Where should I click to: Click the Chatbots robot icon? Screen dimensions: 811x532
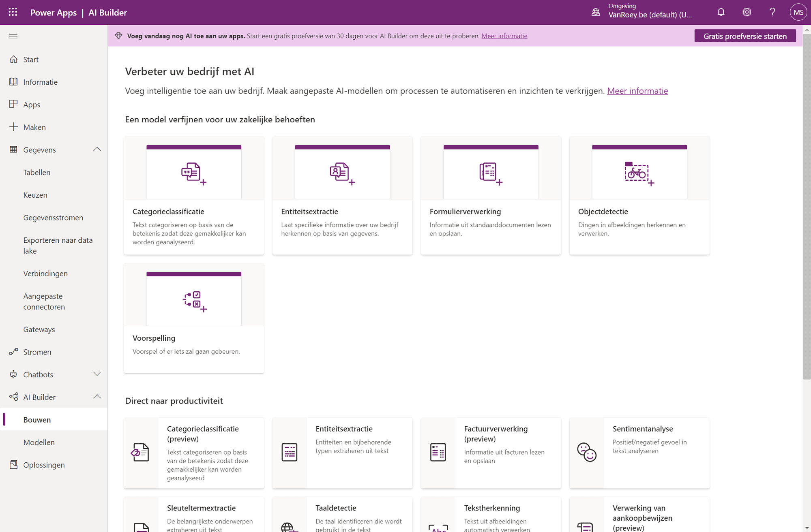click(x=13, y=374)
